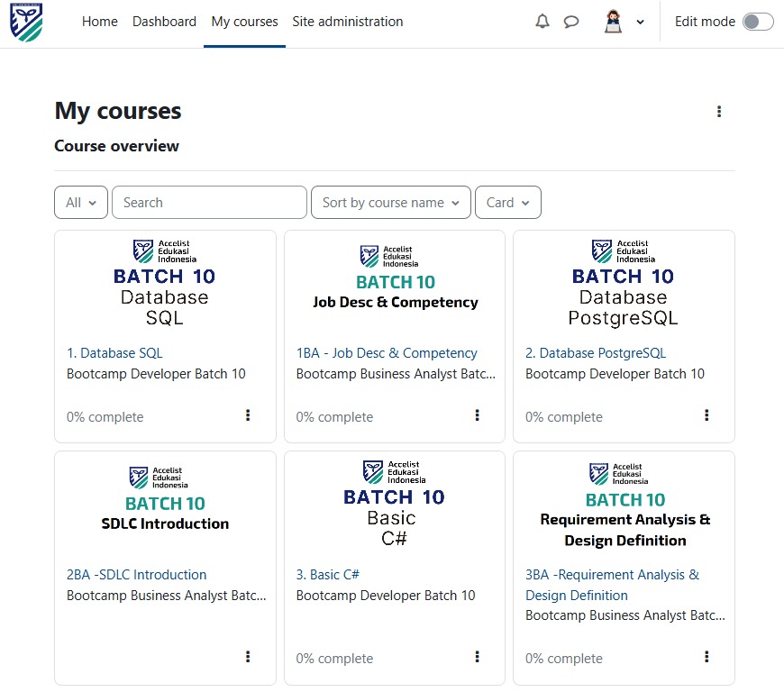The image size is (784, 692).
Task: Open the All courses filter dropdown
Action: [x=80, y=202]
